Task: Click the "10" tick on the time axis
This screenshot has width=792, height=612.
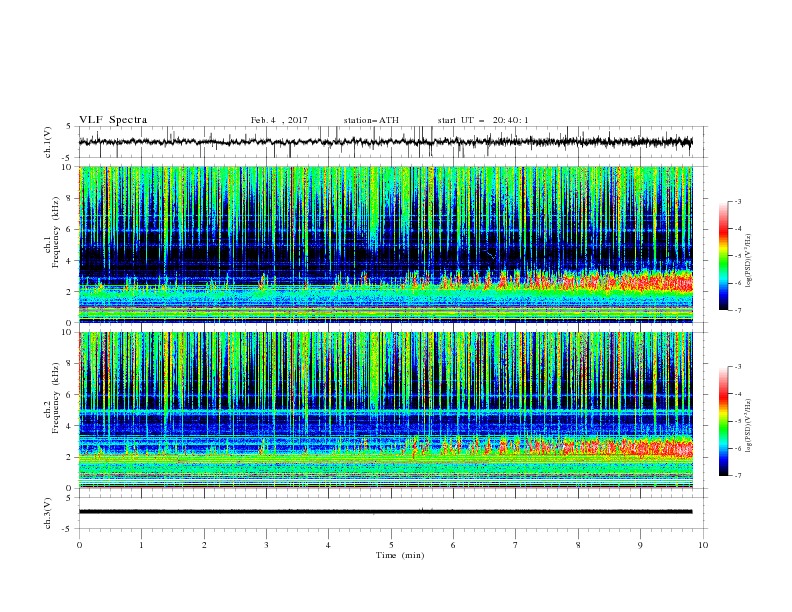Action: pos(703,545)
